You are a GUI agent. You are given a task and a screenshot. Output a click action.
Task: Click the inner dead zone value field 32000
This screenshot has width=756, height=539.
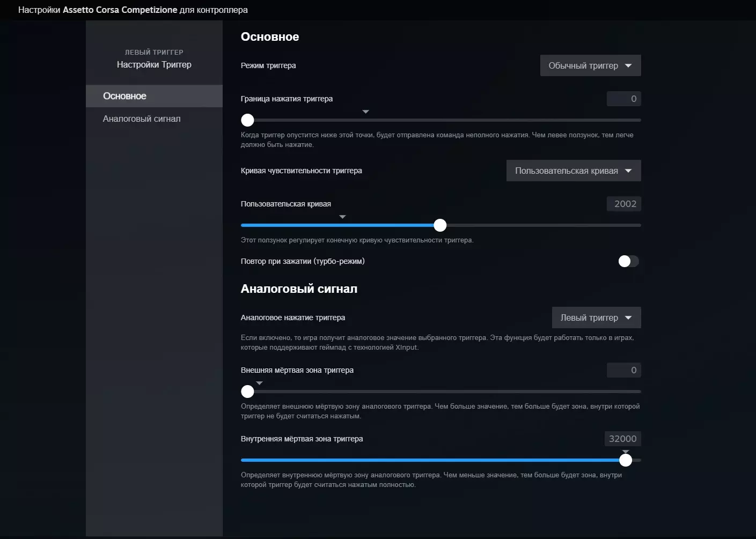click(622, 439)
